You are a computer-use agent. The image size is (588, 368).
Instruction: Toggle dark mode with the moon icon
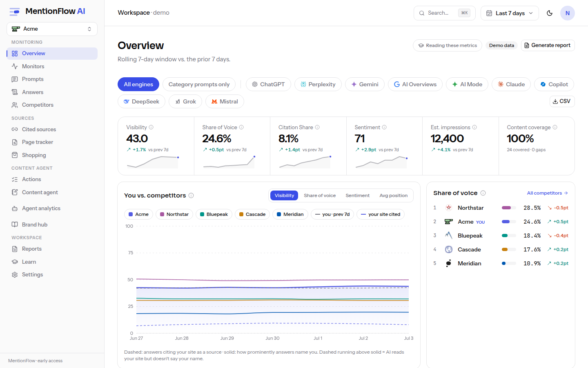(x=550, y=13)
